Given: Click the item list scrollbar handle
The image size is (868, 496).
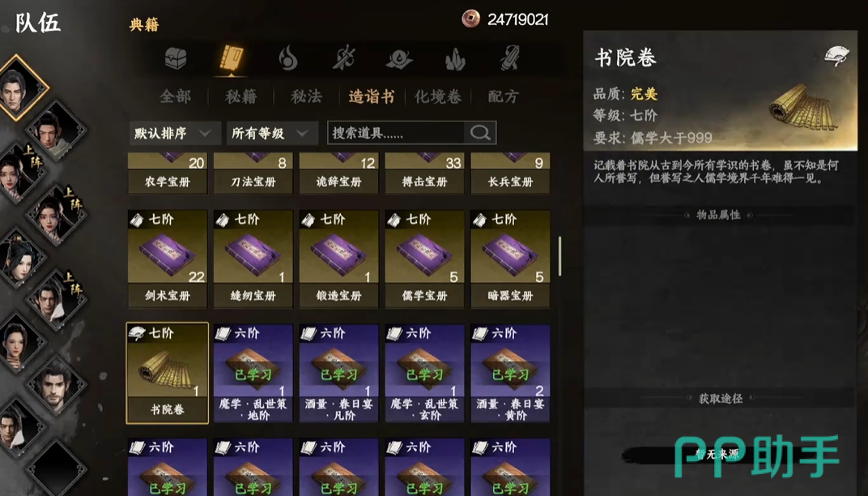Looking at the screenshot, I should pyautogui.click(x=560, y=256).
